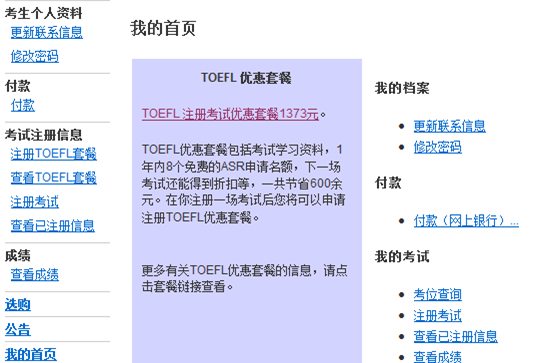Click the 我的首页 page heading

coord(163,28)
